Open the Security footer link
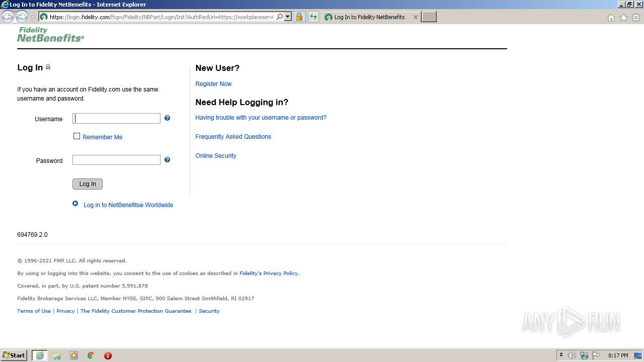 point(209,311)
